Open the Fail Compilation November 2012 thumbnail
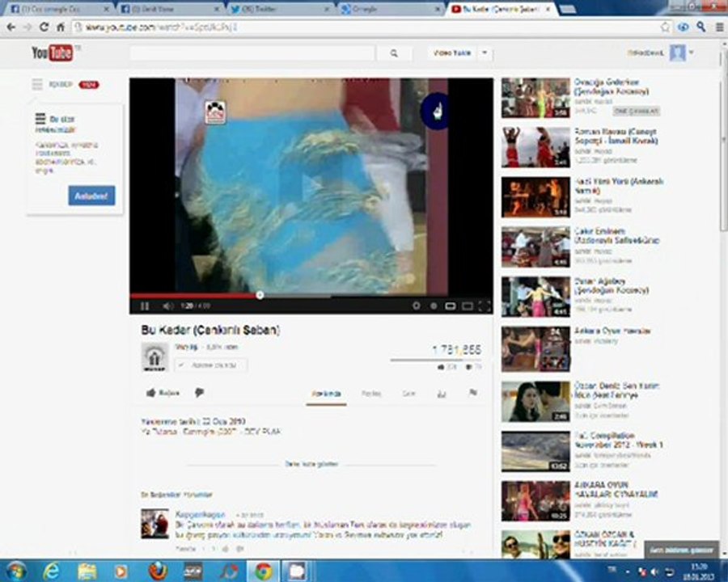 [x=535, y=452]
